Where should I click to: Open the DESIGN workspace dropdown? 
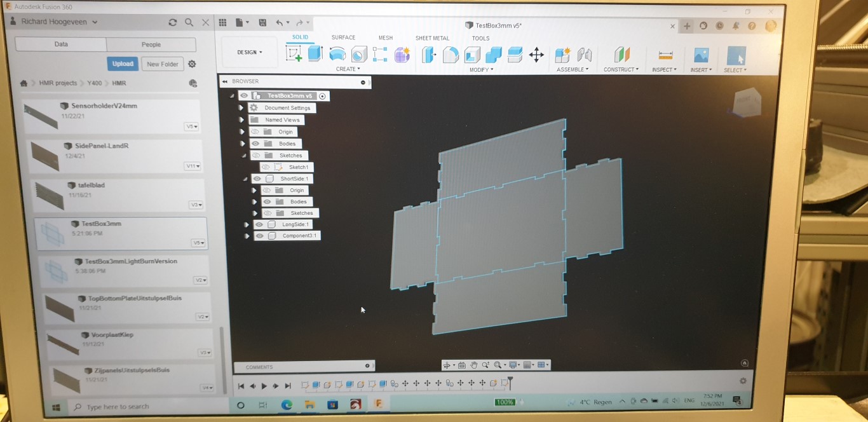coord(249,52)
